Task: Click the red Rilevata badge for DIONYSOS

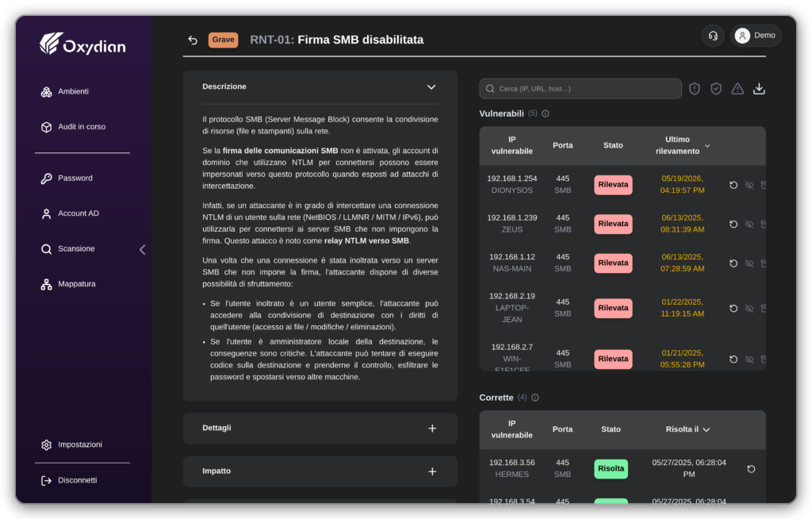Action: point(613,185)
